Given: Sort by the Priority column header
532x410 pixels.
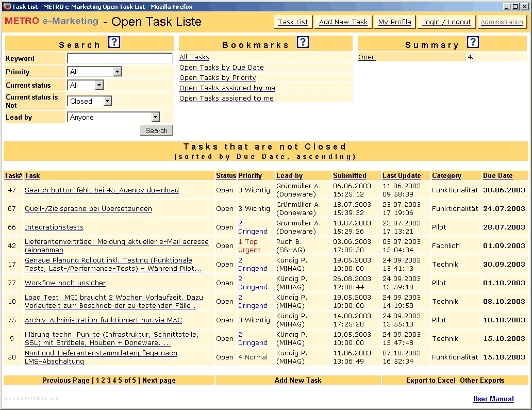Looking at the screenshot, I should 250,175.
